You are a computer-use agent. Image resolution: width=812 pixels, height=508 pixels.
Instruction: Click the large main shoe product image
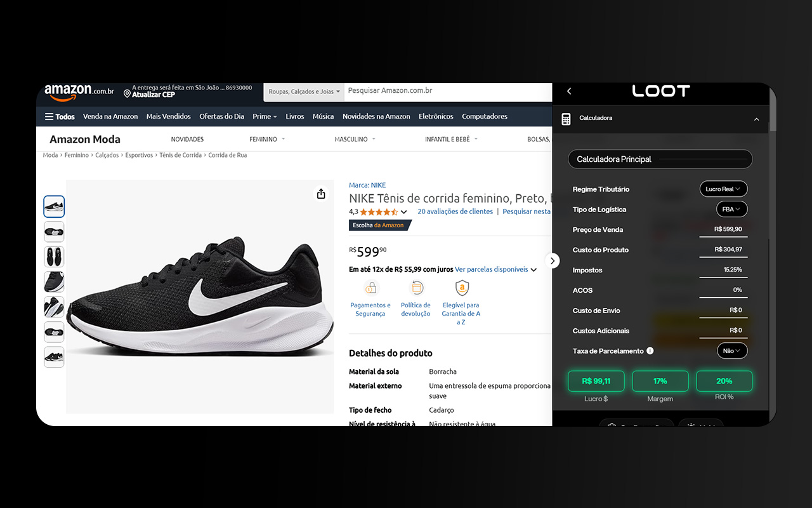point(200,297)
